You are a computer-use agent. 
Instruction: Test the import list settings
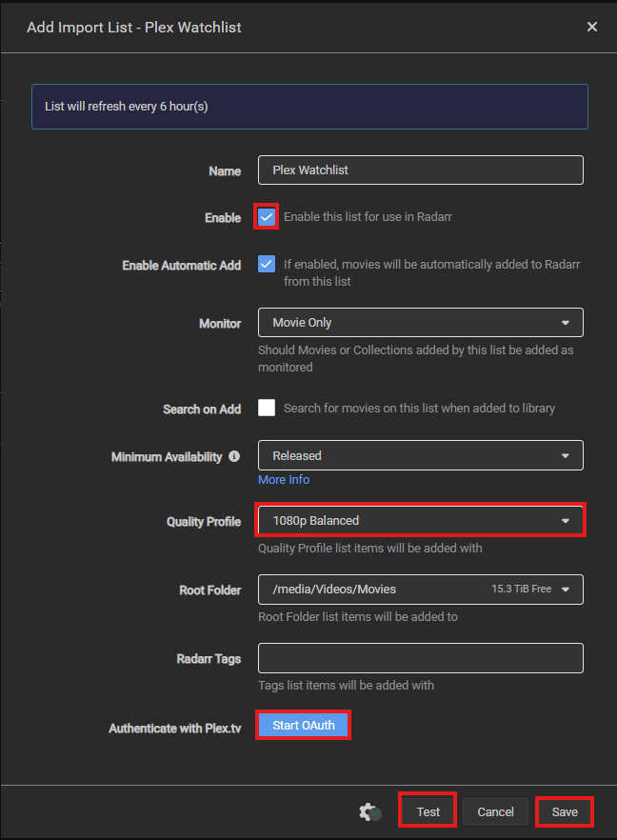pos(428,812)
